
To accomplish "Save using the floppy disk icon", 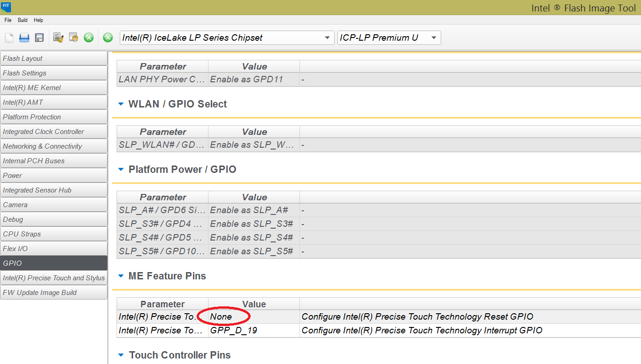I will pyautogui.click(x=39, y=37).
